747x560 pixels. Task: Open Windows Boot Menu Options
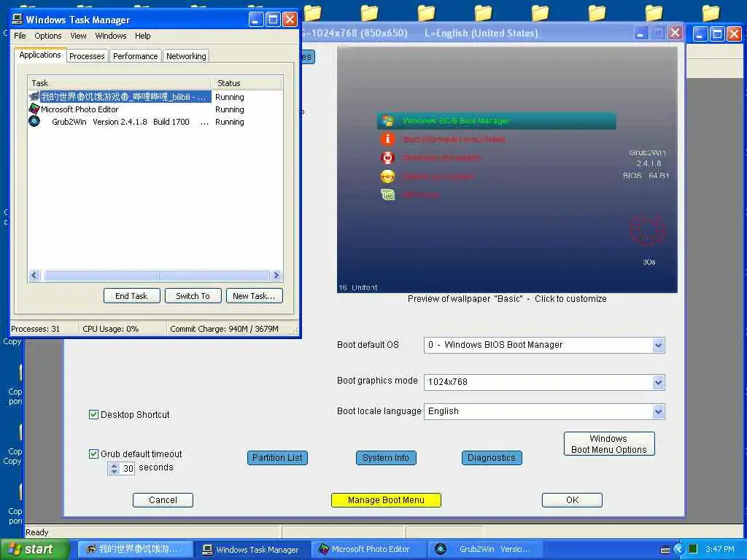click(609, 444)
